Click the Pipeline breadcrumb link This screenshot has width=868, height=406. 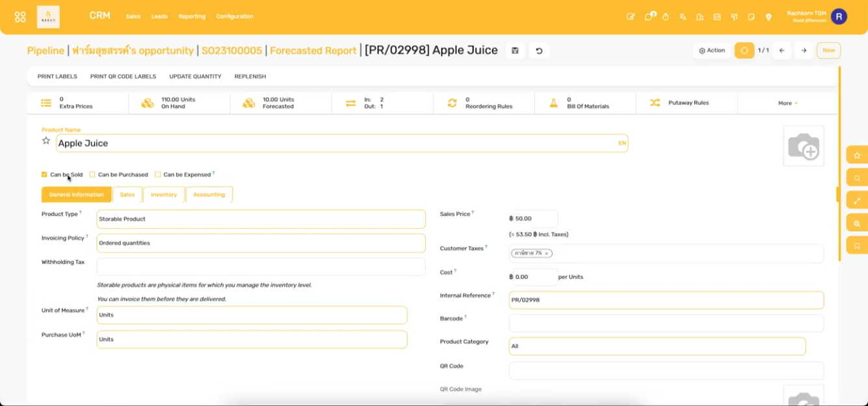click(x=43, y=49)
